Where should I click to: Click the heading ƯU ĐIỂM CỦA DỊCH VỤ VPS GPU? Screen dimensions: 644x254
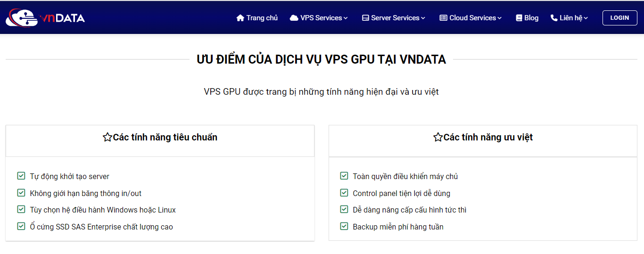point(321,59)
